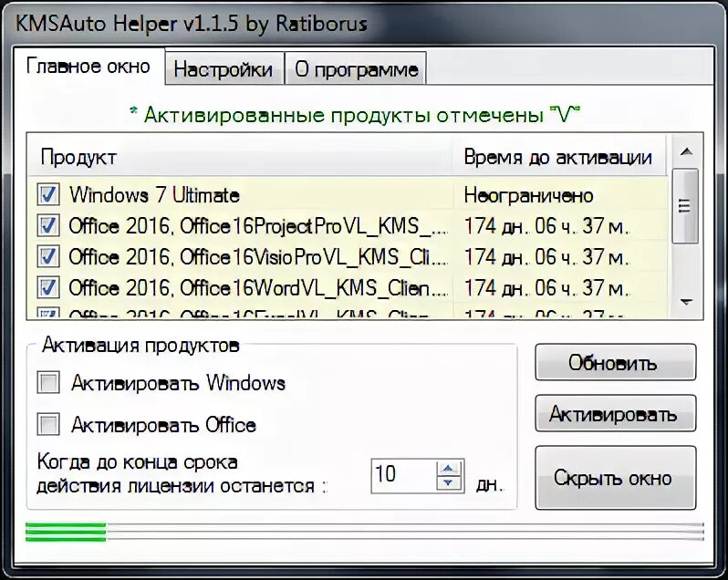Viewport: 728px width, 580px height.
Task: Open the О программе tab
Action: pyautogui.click(x=356, y=69)
